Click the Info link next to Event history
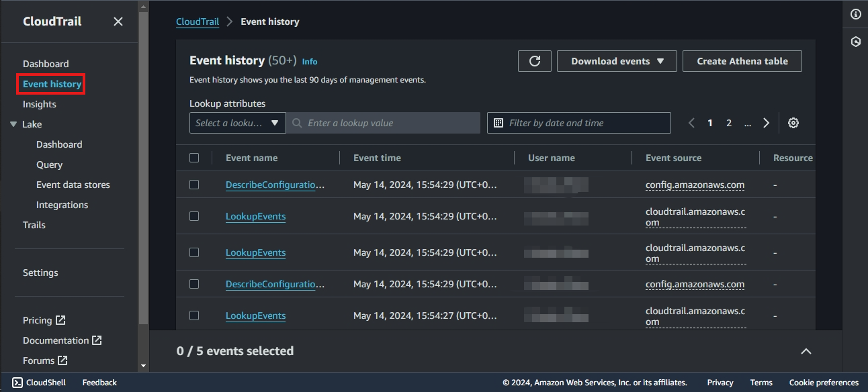This screenshot has width=868, height=392. [x=310, y=62]
